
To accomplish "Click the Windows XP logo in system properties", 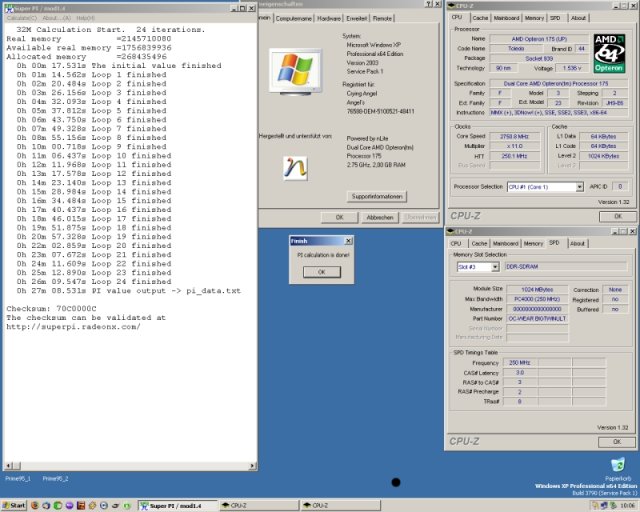I will (x=295, y=71).
